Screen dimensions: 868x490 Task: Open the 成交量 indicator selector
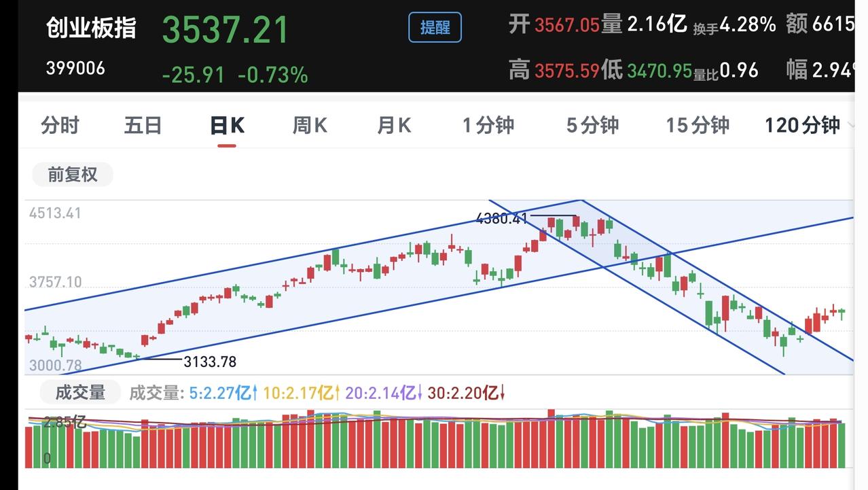click(79, 392)
